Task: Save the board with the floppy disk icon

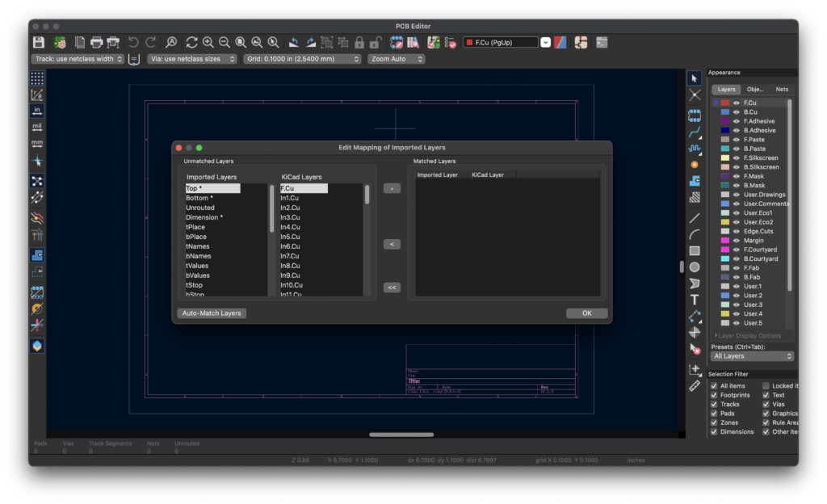Action: (39, 42)
